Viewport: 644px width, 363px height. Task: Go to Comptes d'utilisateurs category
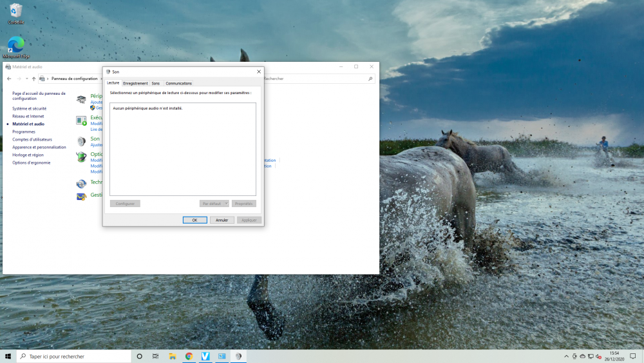point(32,139)
